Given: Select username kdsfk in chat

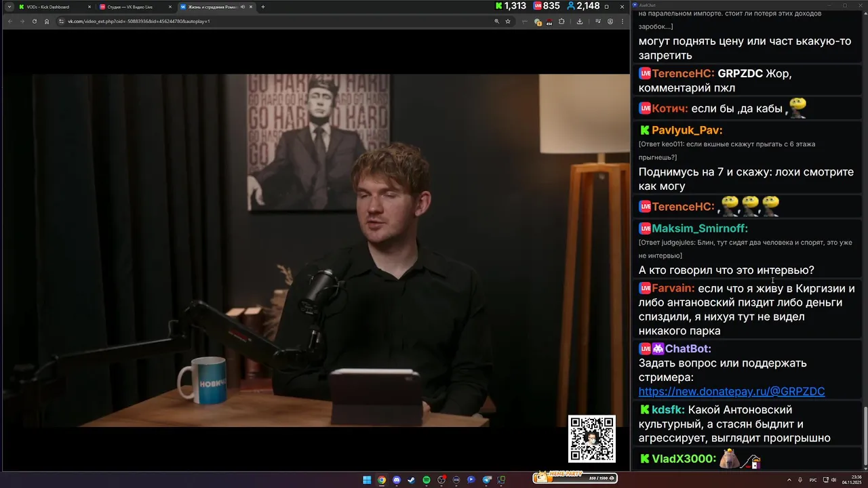Looking at the screenshot, I should tap(668, 409).
